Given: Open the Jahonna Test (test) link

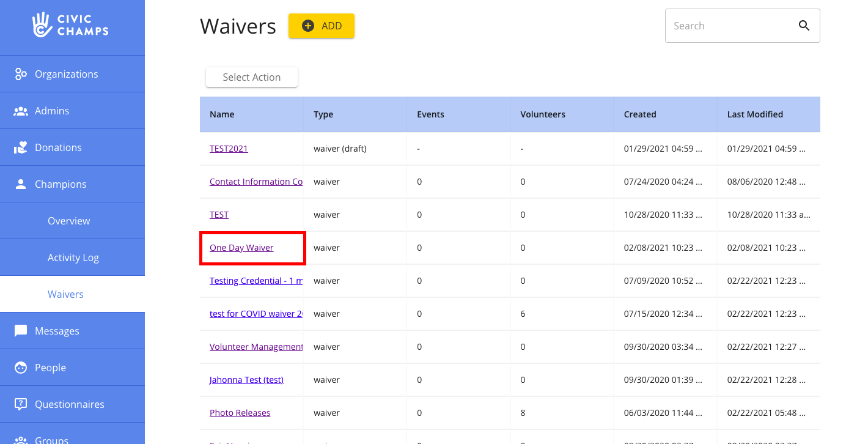Looking at the screenshot, I should pyautogui.click(x=246, y=380).
